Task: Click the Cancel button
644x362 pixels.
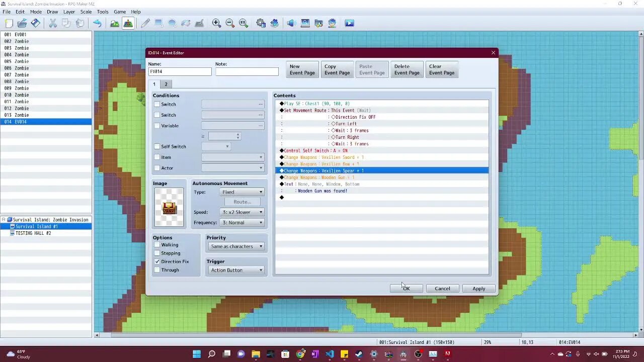Action: click(x=442, y=289)
